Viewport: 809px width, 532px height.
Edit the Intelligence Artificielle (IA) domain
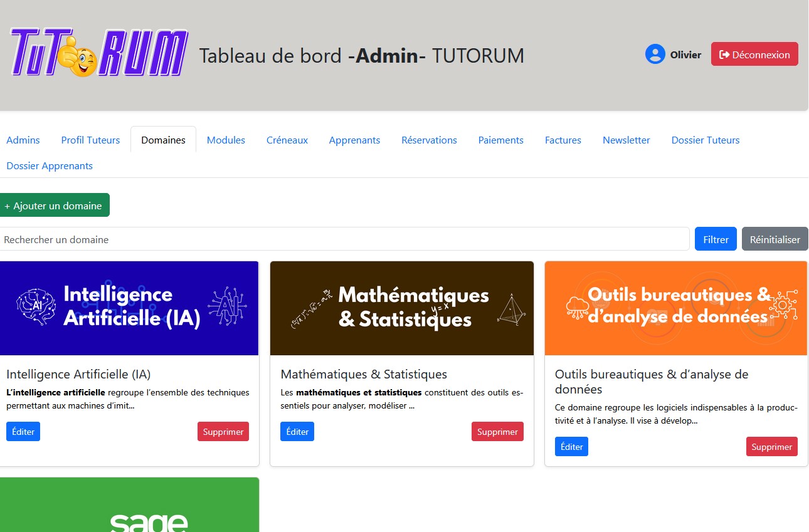point(23,432)
